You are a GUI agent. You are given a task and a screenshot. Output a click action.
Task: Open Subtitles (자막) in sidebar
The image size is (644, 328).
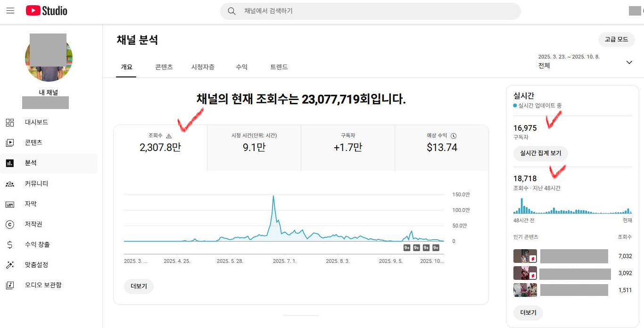point(31,204)
